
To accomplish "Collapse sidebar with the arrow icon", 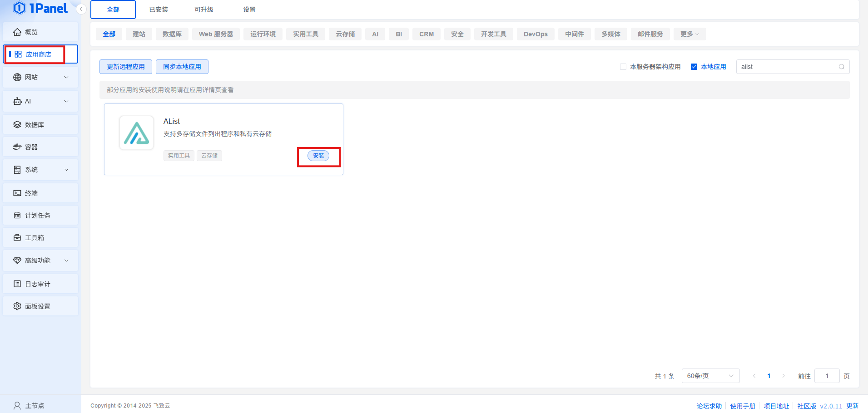I will 81,9.
